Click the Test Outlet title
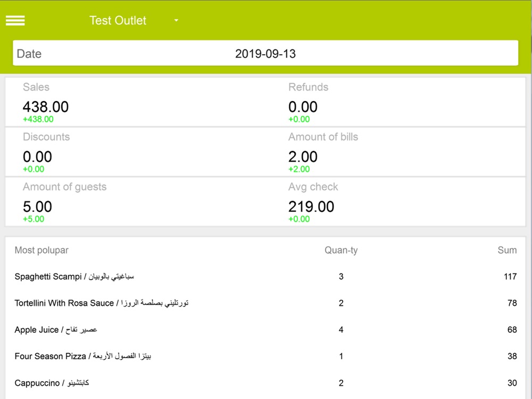This screenshot has height=399, width=532. (x=118, y=21)
